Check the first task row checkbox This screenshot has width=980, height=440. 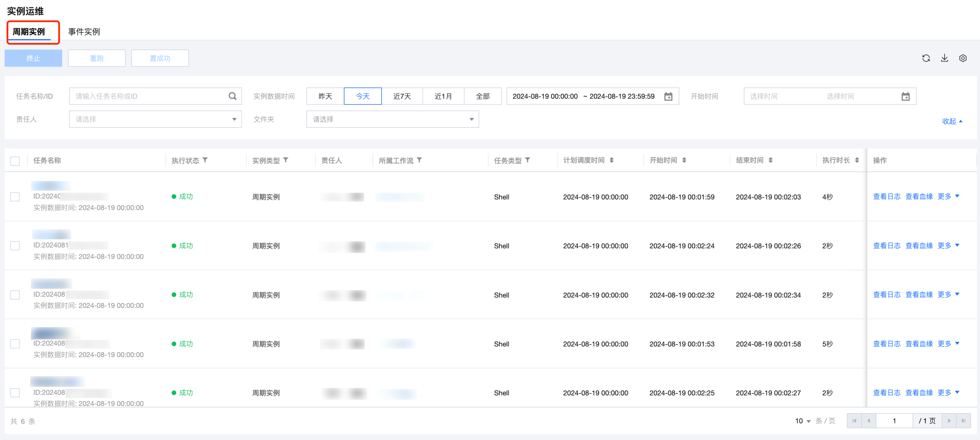point(15,197)
